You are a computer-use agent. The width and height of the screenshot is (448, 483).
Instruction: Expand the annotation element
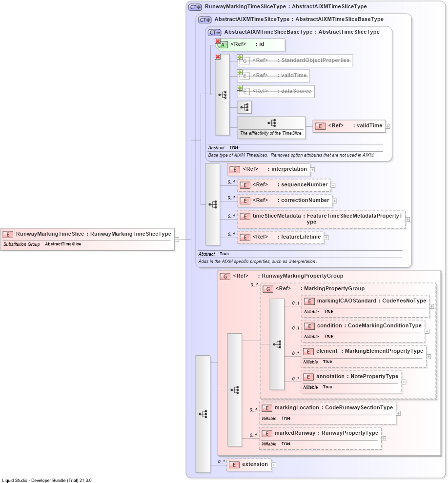tap(404, 382)
